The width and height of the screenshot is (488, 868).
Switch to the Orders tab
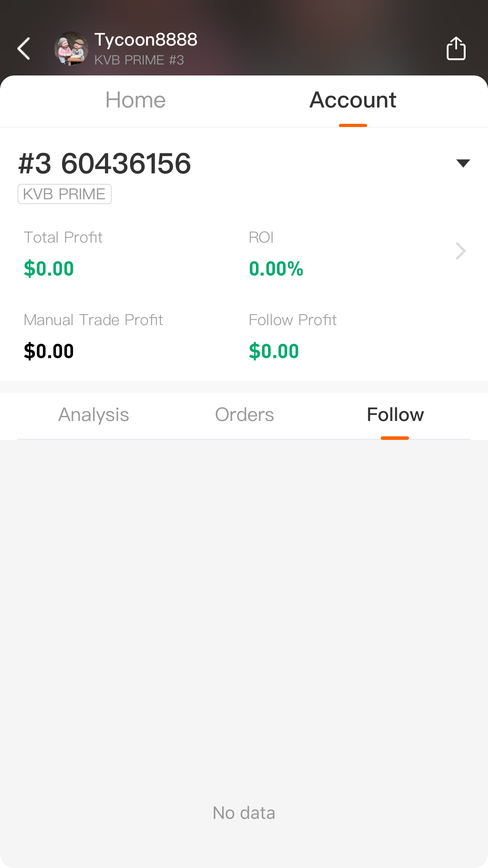[x=244, y=415]
